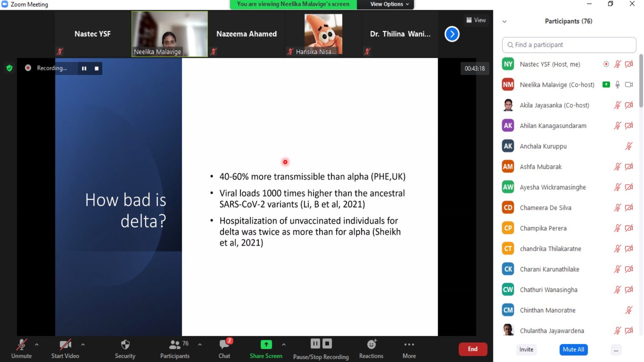
Task: Pause recording from the bottom toolbar
Action: pos(315,344)
